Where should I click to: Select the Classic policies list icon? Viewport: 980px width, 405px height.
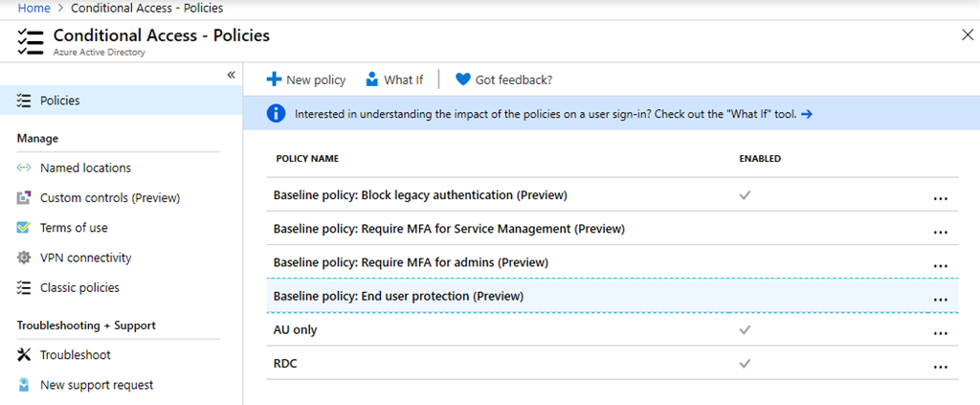(24, 287)
